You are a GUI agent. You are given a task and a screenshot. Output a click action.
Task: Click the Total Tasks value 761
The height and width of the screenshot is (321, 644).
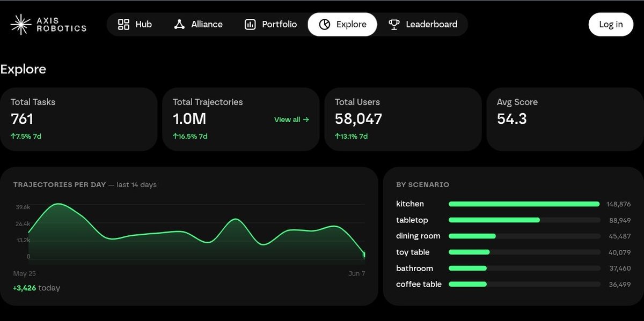pyautogui.click(x=22, y=119)
